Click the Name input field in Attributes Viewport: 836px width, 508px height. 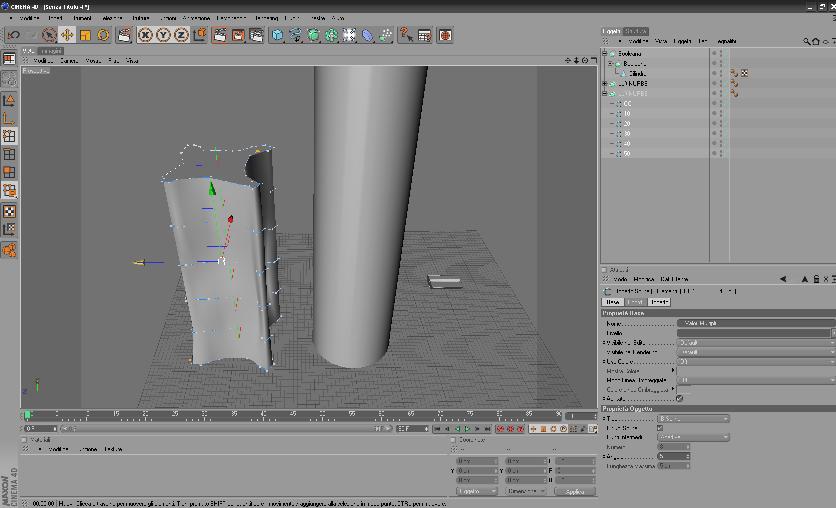[757, 323]
